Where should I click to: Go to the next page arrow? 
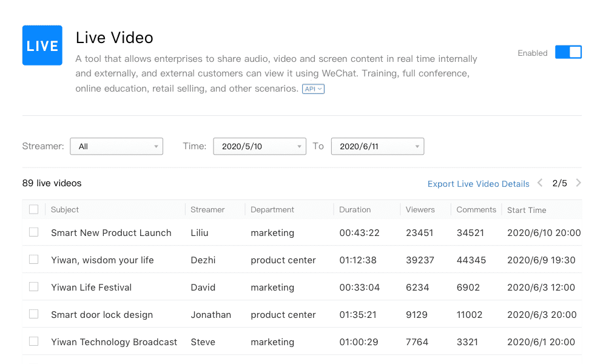578,183
